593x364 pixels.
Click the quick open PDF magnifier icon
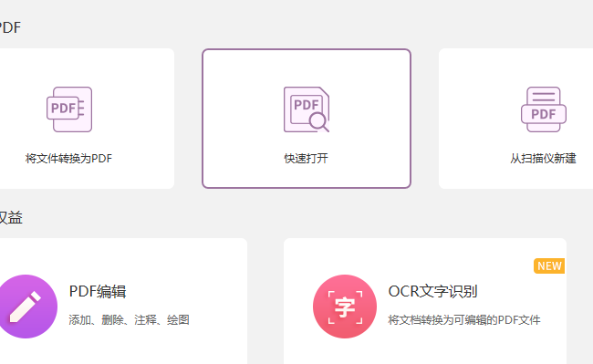307,109
